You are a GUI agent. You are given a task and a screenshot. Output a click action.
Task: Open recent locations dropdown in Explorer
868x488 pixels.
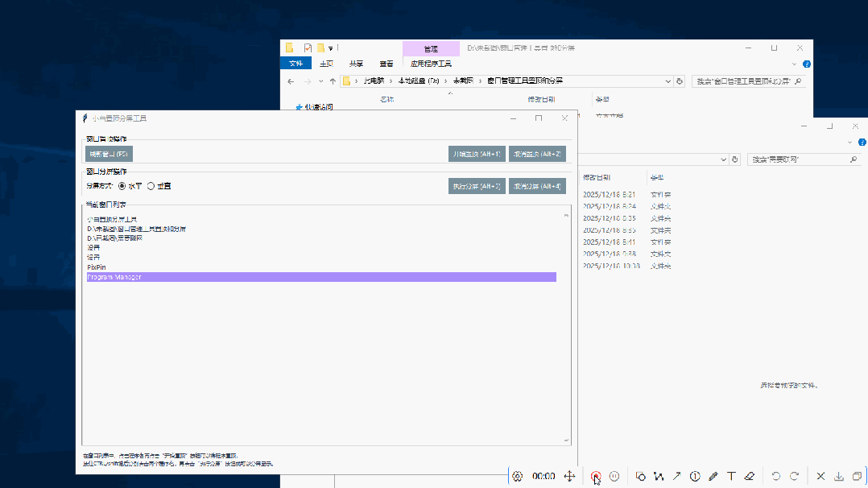pyautogui.click(x=320, y=81)
